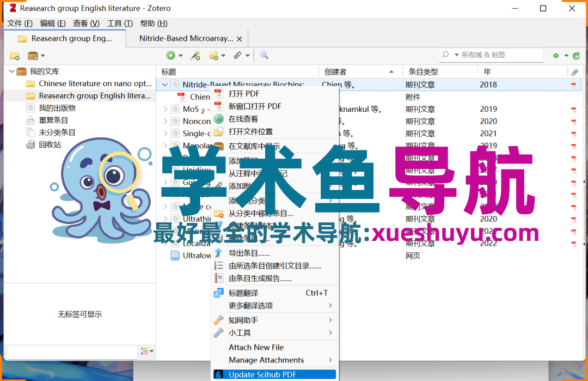The width and height of the screenshot is (588, 381).
Task: Expand the Single-c item row
Action: (166, 133)
